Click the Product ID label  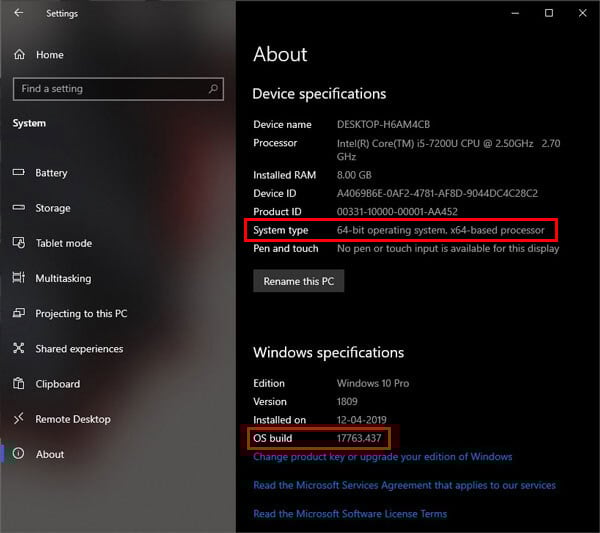(277, 212)
